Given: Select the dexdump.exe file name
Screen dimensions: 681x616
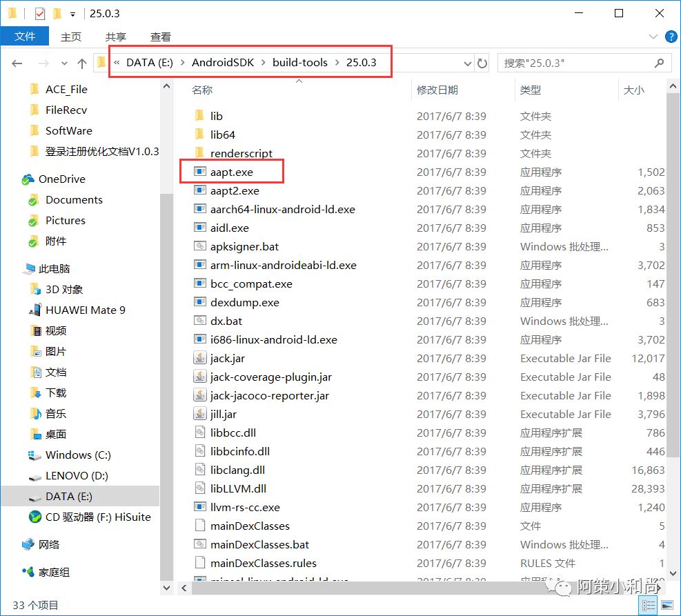Looking at the screenshot, I should (x=244, y=302).
